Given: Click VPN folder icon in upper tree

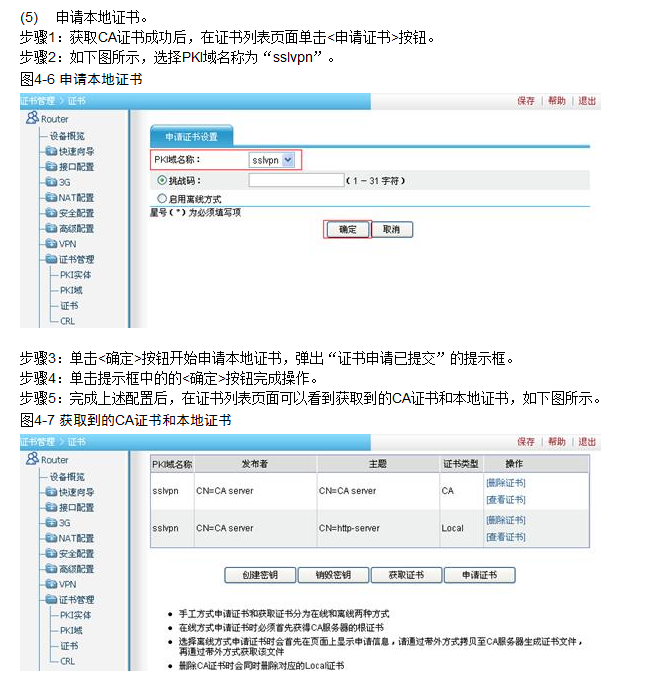Looking at the screenshot, I should (51, 243).
